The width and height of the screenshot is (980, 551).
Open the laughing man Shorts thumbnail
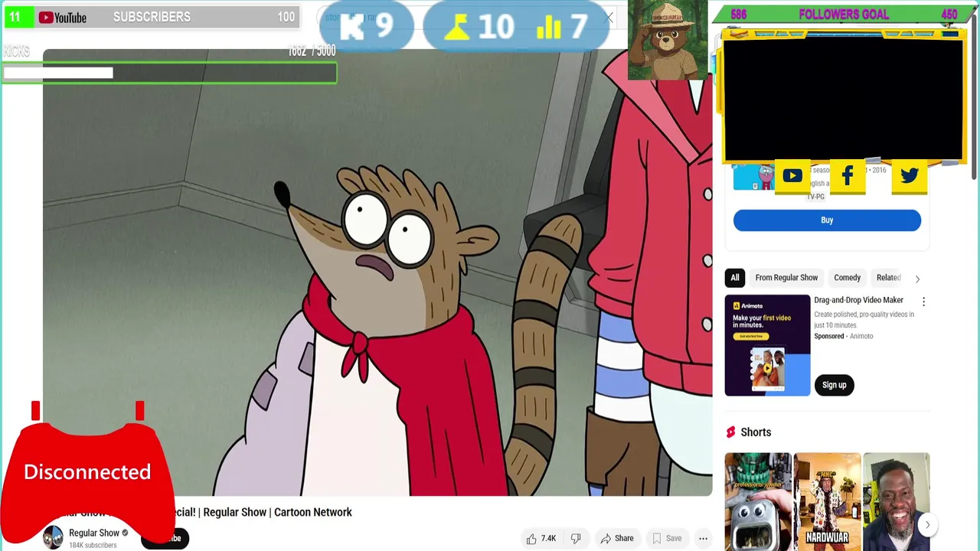(x=896, y=501)
